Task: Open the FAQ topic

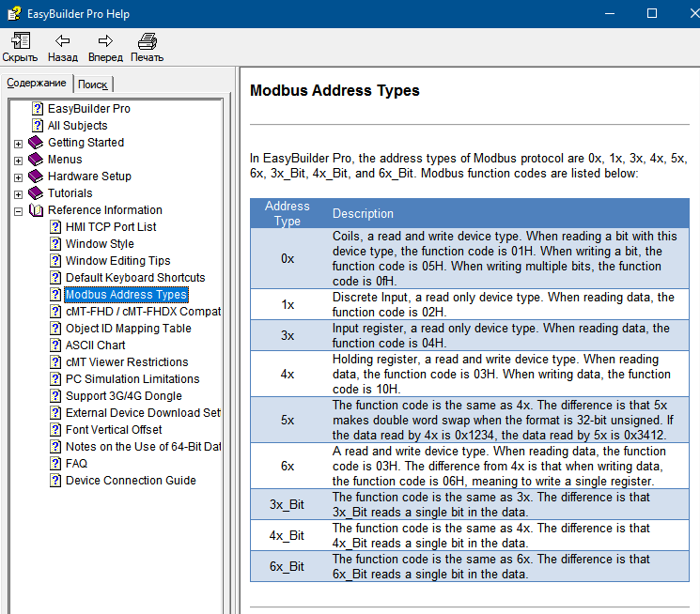Action: tap(76, 464)
